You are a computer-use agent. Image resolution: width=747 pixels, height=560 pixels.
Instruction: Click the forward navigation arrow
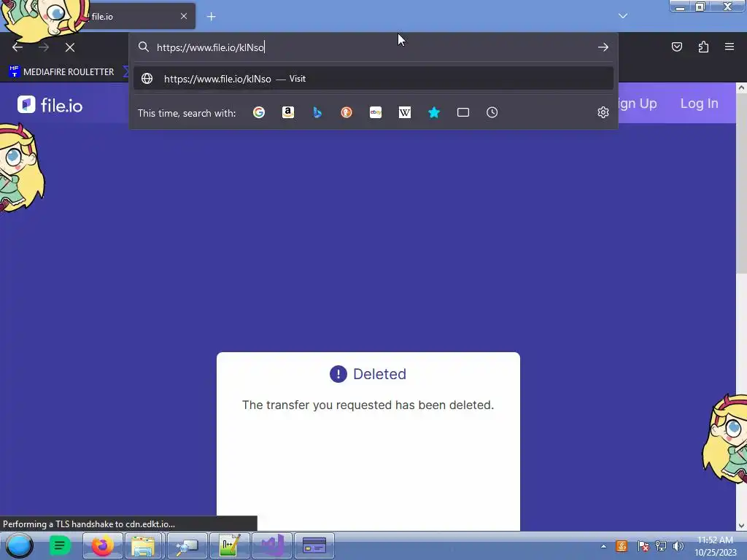[44, 47]
